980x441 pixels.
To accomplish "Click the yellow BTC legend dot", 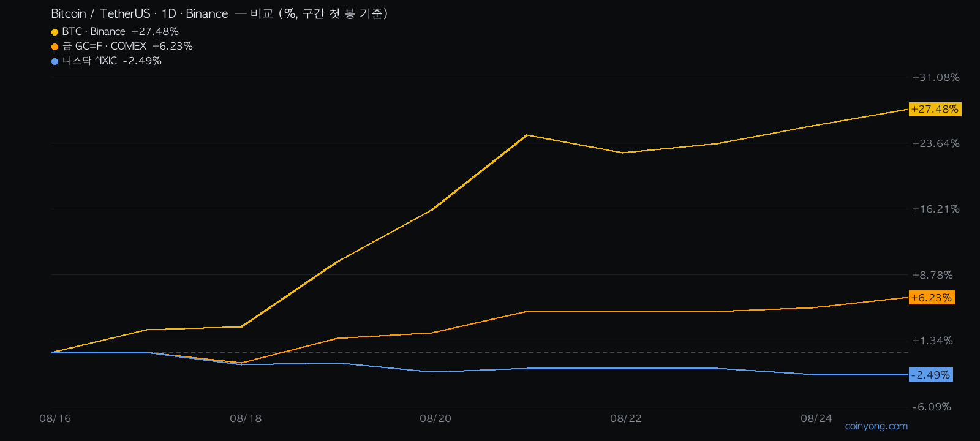I will (55, 32).
